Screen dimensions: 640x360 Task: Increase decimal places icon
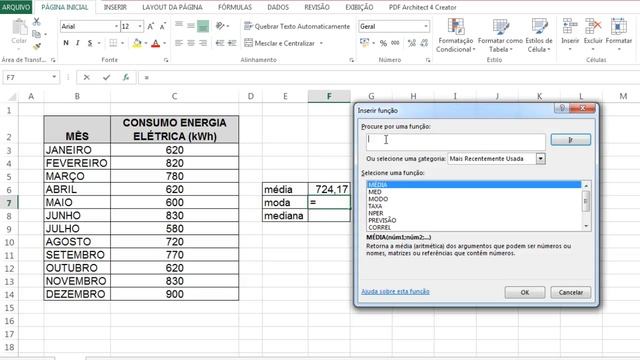pyautogui.click(x=411, y=43)
